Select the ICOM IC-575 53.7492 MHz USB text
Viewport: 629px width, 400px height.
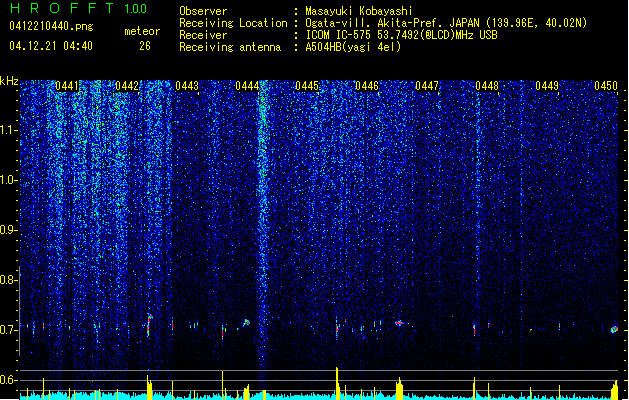coord(401,35)
